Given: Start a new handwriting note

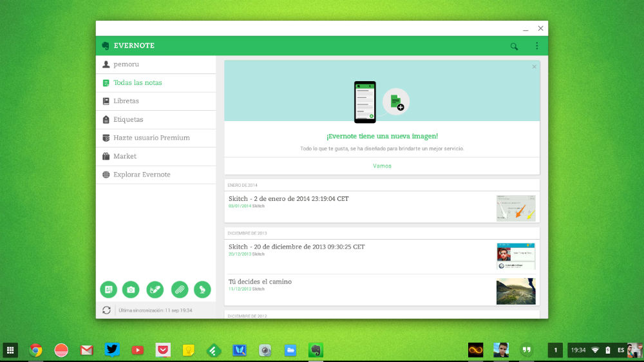Looking at the screenshot, I should (155, 290).
